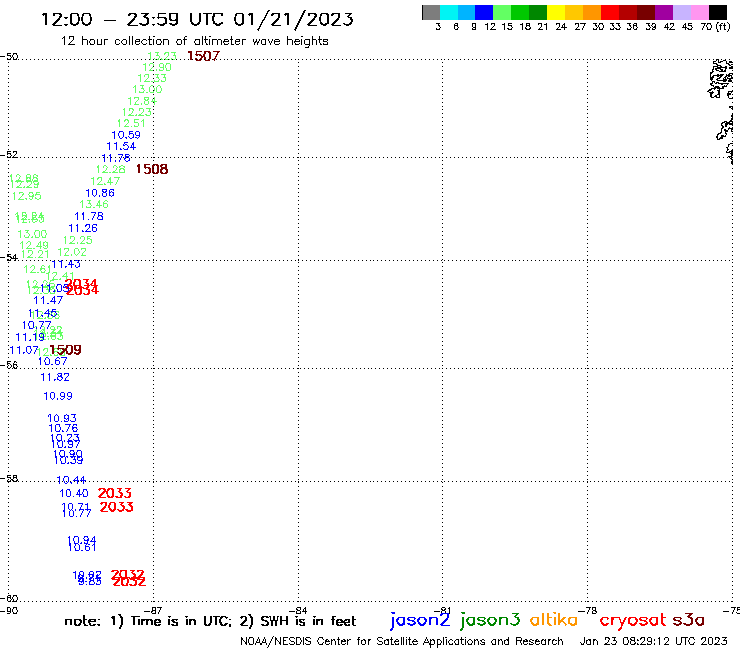Click the jason3 satellite legend label
This screenshot has height=650, width=740.
coord(490,620)
